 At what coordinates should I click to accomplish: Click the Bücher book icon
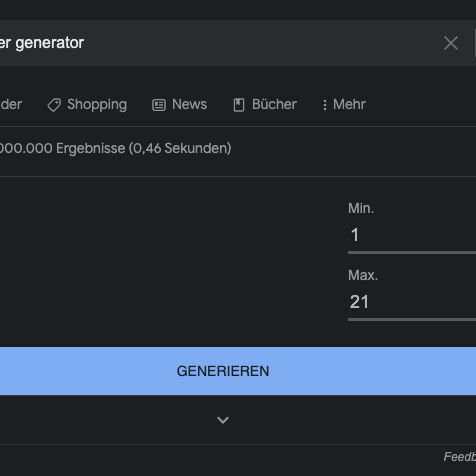pyautogui.click(x=239, y=105)
